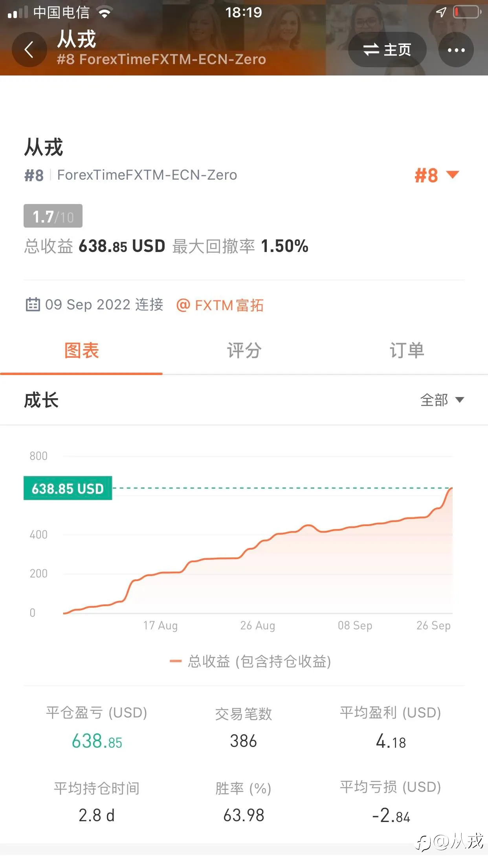Viewport: 488px width, 868px height.
Task: Tap the green 638.85 USD chart label
Action: (68, 488)
